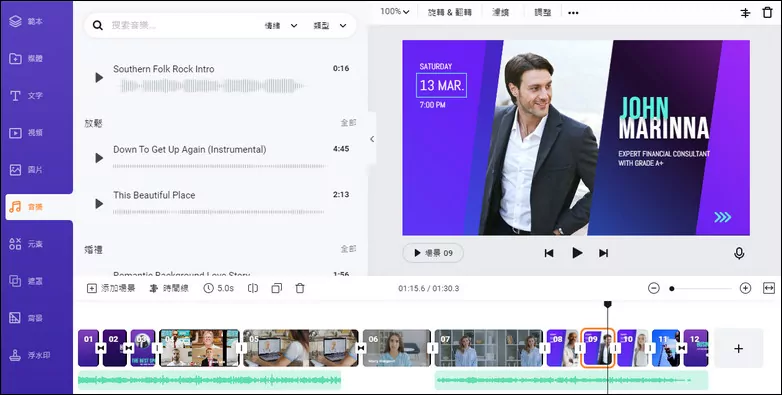Skip to next scene in player

pyautogui.click(x=603, y=253)
